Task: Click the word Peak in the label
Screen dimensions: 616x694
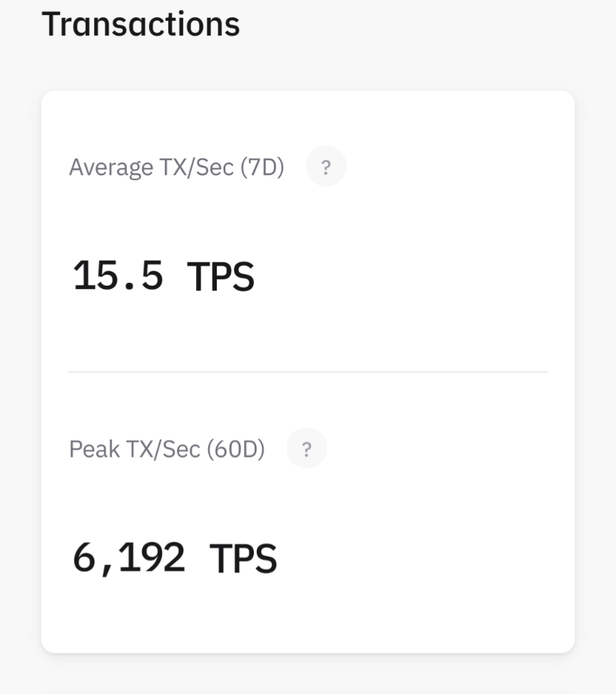Action: point(95,450)
